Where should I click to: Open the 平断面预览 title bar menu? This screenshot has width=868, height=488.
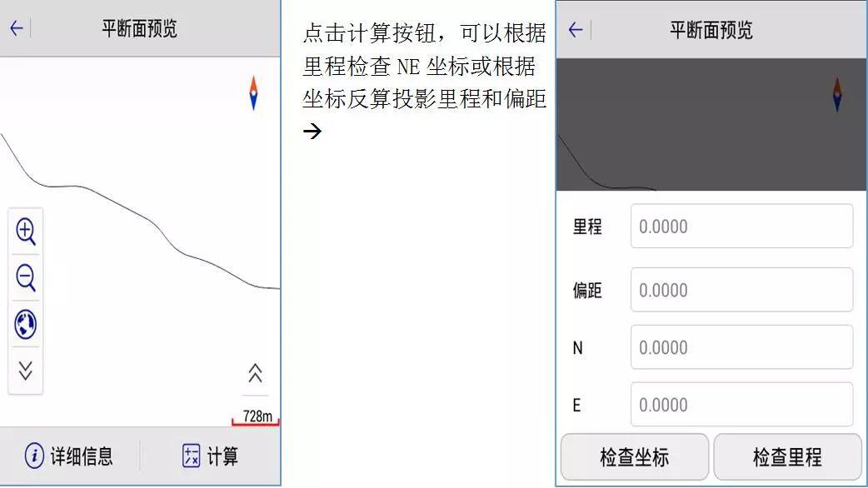tap(139, 25)
